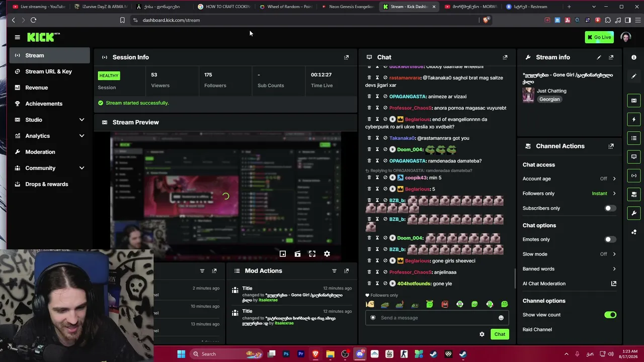Toggle the Subscribers only switch
This screenshot has width=644, height=362.
click(x=610, y=208)
